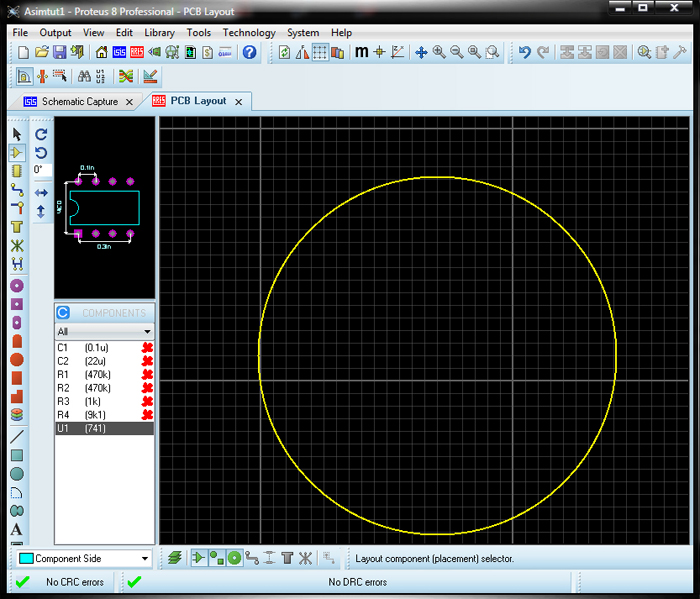
Task: Toggle polar coordinates icon
Action: point(397,53)
